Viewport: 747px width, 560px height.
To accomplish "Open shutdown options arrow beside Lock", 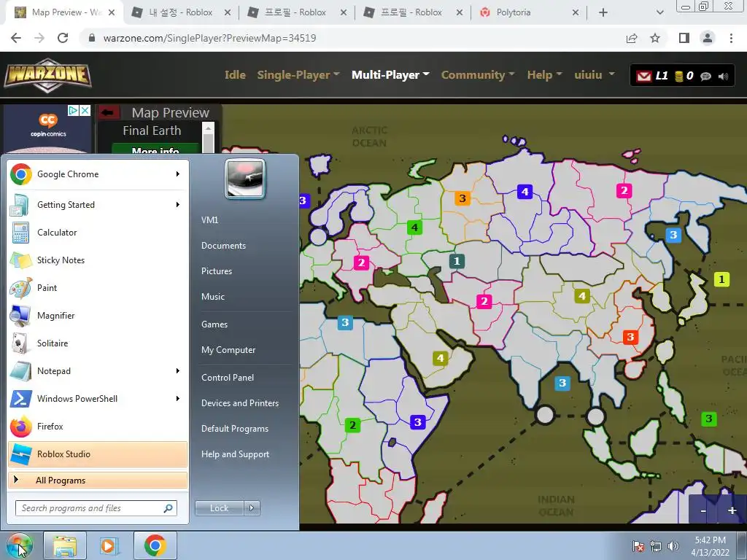I will (252, 508).
